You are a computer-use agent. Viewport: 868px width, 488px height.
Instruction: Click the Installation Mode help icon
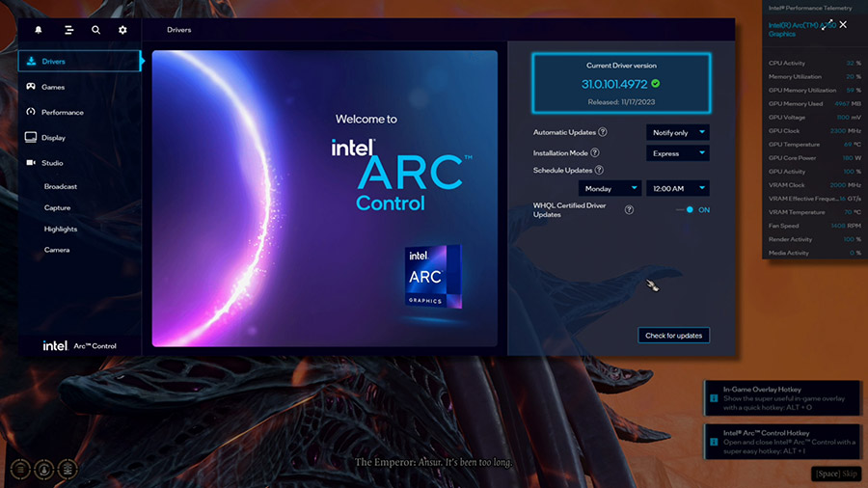[x=594, y=152]
